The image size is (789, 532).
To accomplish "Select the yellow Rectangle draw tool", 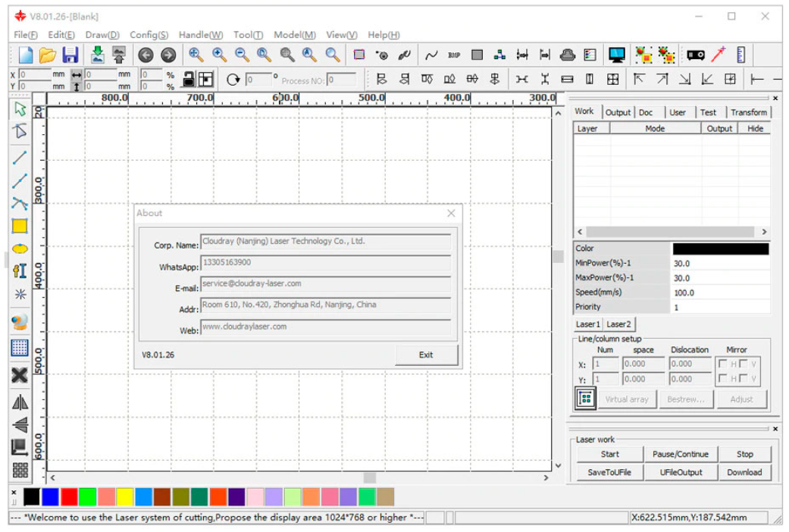I will pyautogui.click(x=20, y=226).
